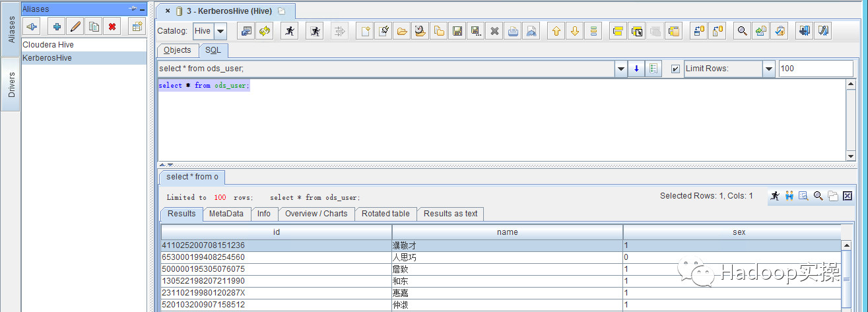Select the Aliases vertical side tab
Image resolution: width=868 pixels, height=312 pixels.
[x=11, y=30]
